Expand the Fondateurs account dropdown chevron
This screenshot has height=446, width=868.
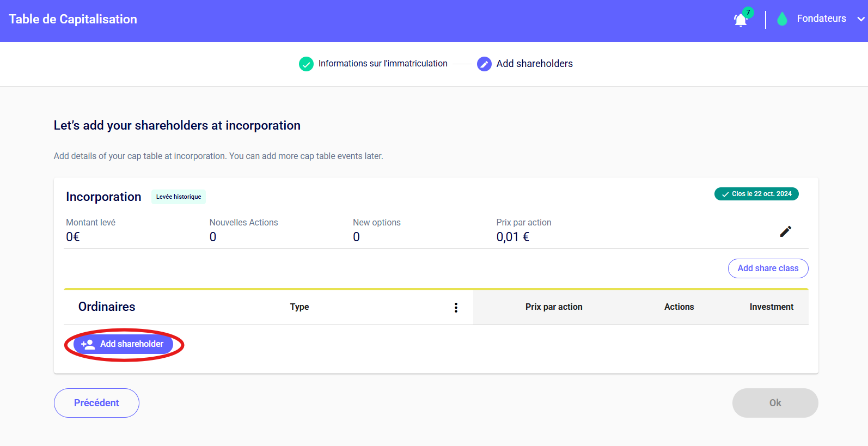860,19
